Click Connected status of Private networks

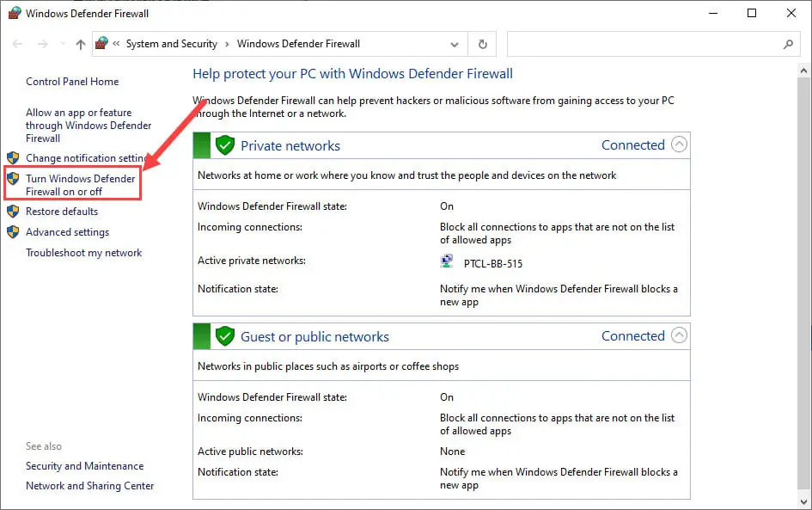632,145
